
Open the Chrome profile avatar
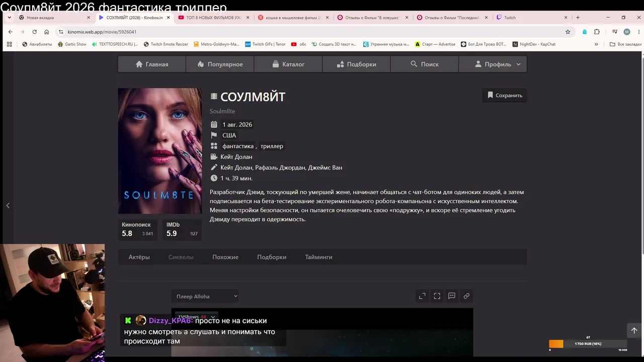626,32
